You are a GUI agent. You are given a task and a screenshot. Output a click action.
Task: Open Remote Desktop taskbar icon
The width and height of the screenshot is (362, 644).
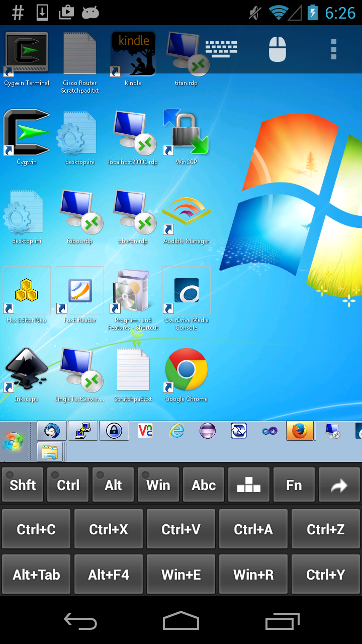tap(332, 431)
